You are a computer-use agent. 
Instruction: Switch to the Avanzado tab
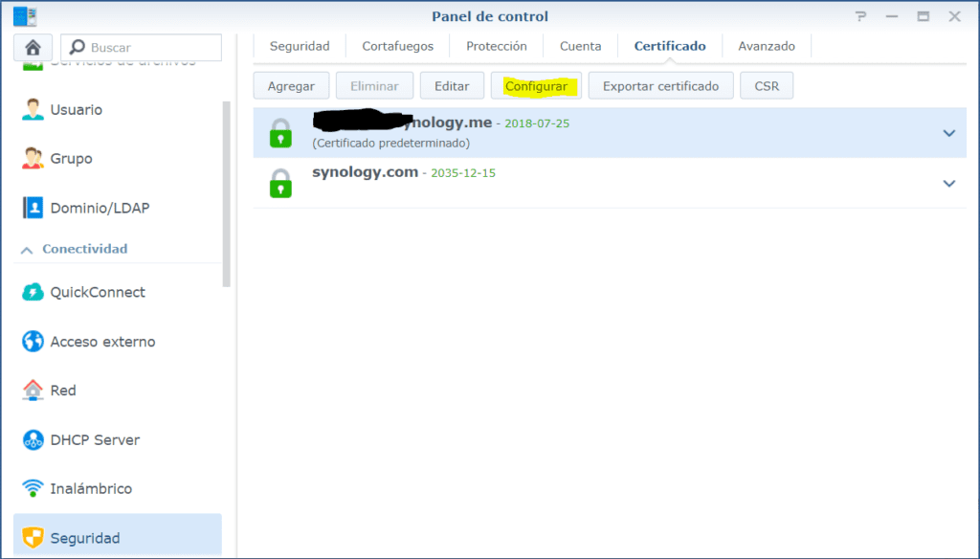click(x=766, y=46)
